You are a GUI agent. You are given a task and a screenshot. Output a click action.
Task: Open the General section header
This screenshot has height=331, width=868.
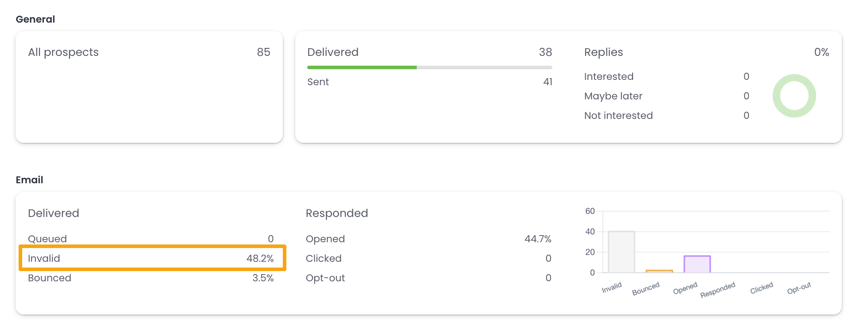(35, 19)
